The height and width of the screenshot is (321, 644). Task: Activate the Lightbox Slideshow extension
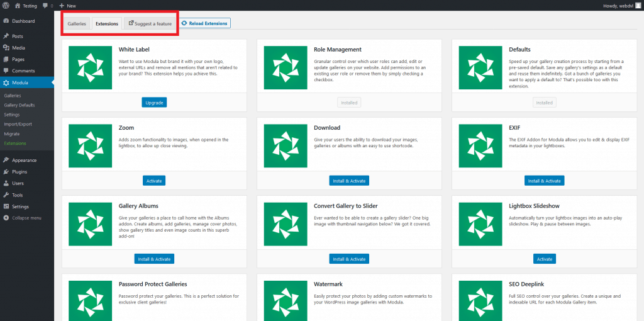545,259
